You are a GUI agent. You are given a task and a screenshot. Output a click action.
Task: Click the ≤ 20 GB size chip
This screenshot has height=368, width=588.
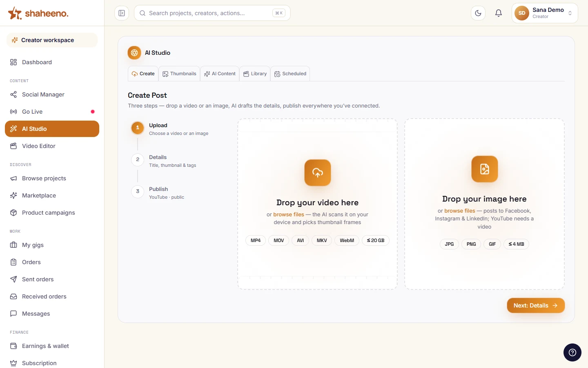[376, 240]
